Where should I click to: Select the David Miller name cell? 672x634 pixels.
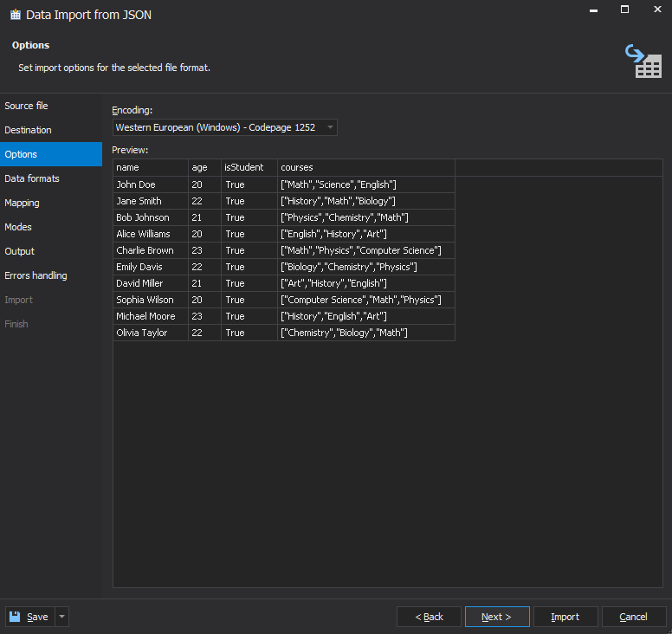(x=151, y=283)
